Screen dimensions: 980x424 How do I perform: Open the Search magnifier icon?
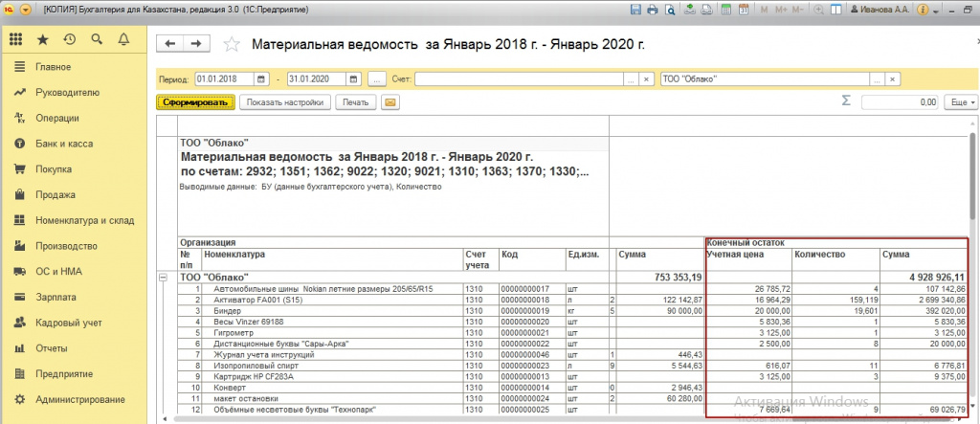coord(97,40)
